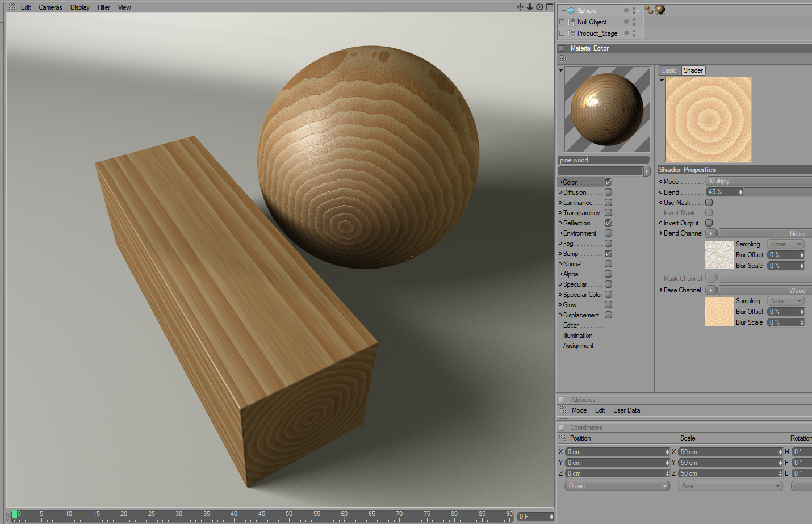The image size is (812, 524).
Task: Collapse the Base Channel section triangle
Action: pyautogui.click(x=662, y=290)
